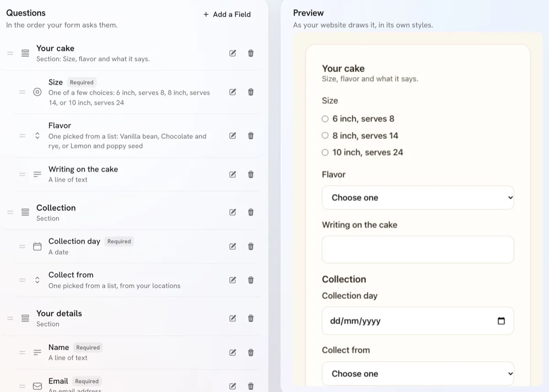Click the text-line icon next to Writing on the cake
Viewport: 549px width, 392px height.
tap(38, 174)
